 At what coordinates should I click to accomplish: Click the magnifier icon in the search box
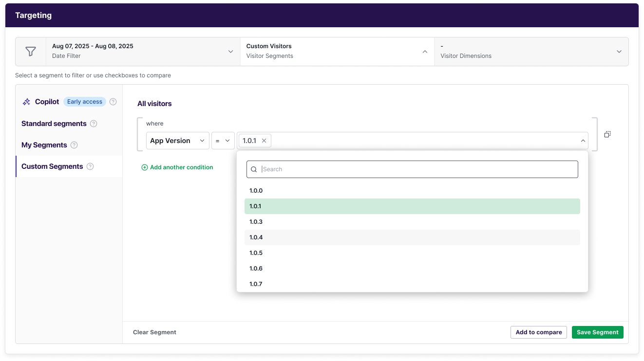(x=254, y=169)
